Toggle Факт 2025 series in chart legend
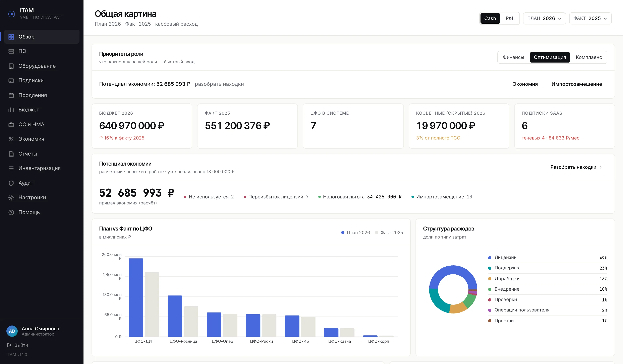Image resolution: width=623 pixels, height=364 pixels. pos(389,232)
